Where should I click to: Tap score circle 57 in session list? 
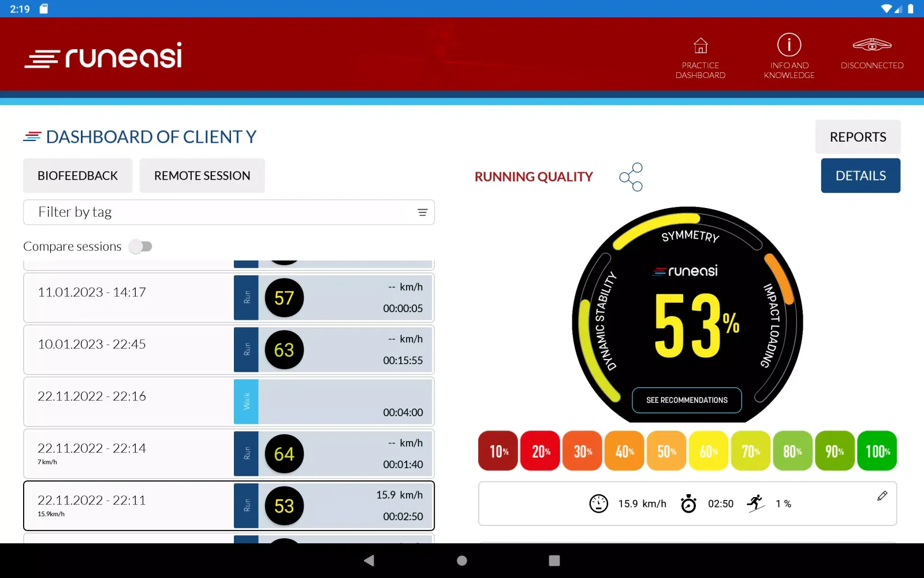click(284, 298)
